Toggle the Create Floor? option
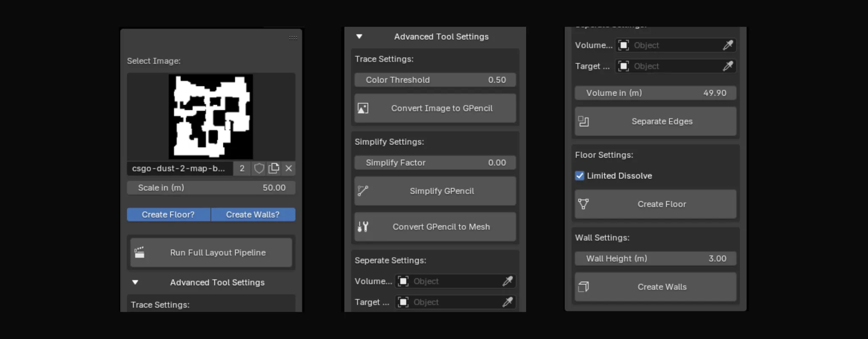Image resolution: width=868 pixels, height=339 pixels. click(168, 215)
